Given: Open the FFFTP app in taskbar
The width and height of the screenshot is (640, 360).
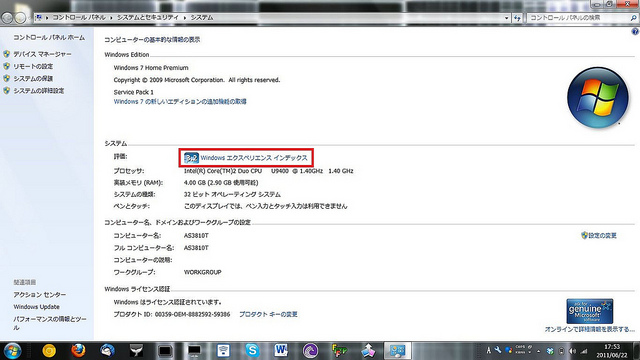Looking at the screenshot, I should coord(339,351).
